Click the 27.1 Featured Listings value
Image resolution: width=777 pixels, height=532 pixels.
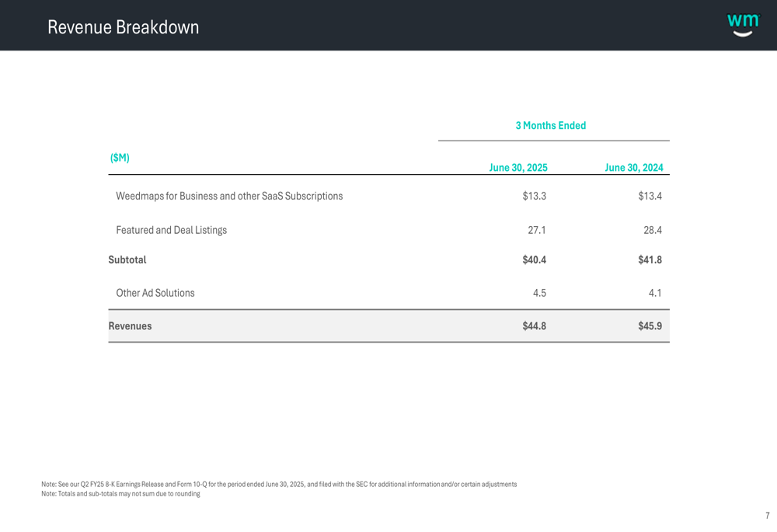535,231
